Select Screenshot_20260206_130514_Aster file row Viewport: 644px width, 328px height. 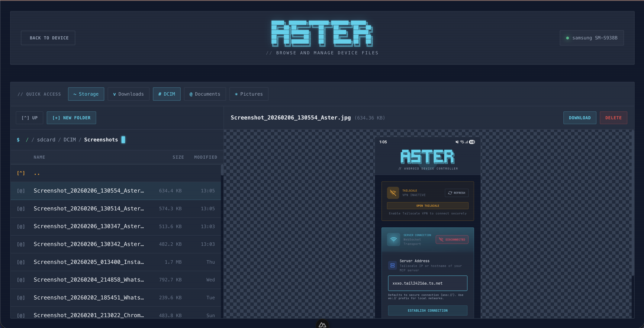pyautogui.click(x=116, y=209)
